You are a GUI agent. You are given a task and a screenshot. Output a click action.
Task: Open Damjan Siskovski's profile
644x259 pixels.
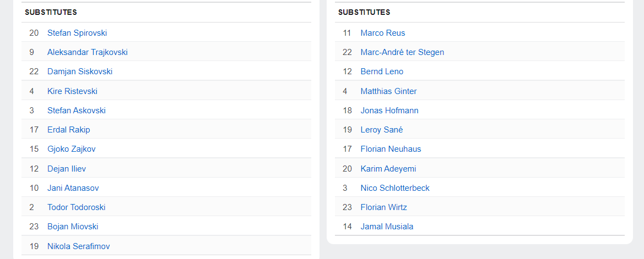(80, 71)
